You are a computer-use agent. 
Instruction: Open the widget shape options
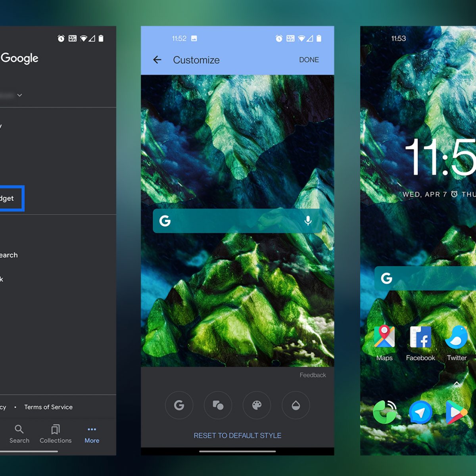point(218,405)
